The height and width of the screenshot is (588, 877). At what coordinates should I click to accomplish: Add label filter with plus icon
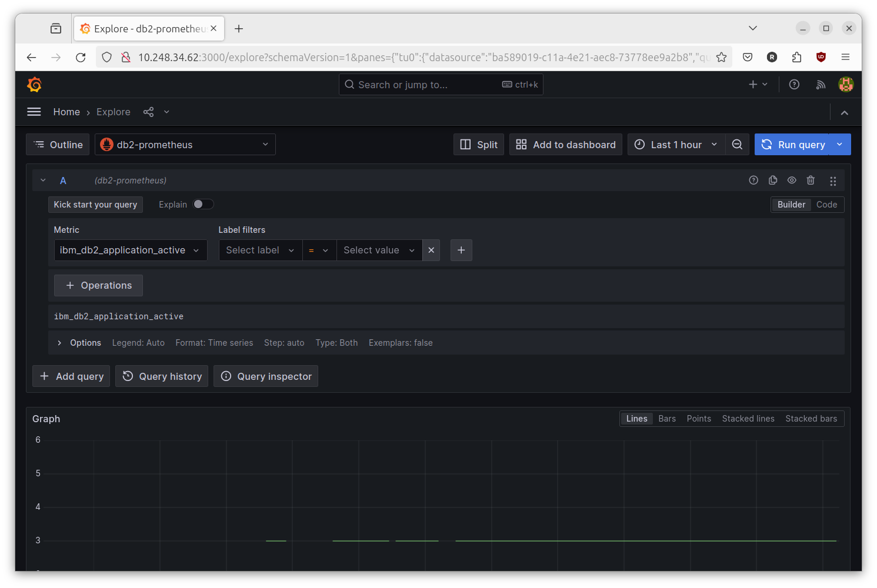[461, 250]
